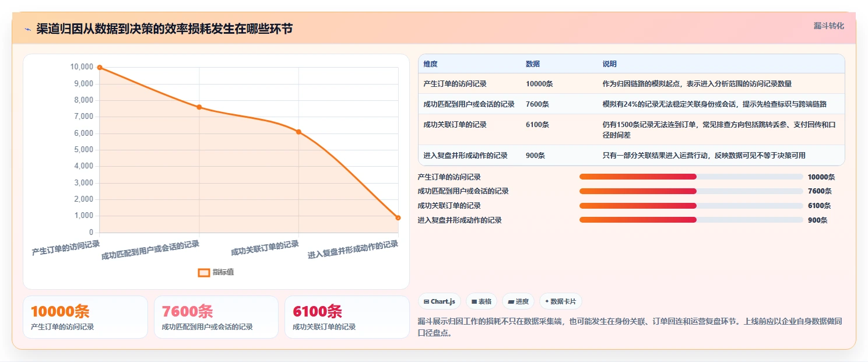
Task: Click the 维度 column header
Action: [431, 64]
